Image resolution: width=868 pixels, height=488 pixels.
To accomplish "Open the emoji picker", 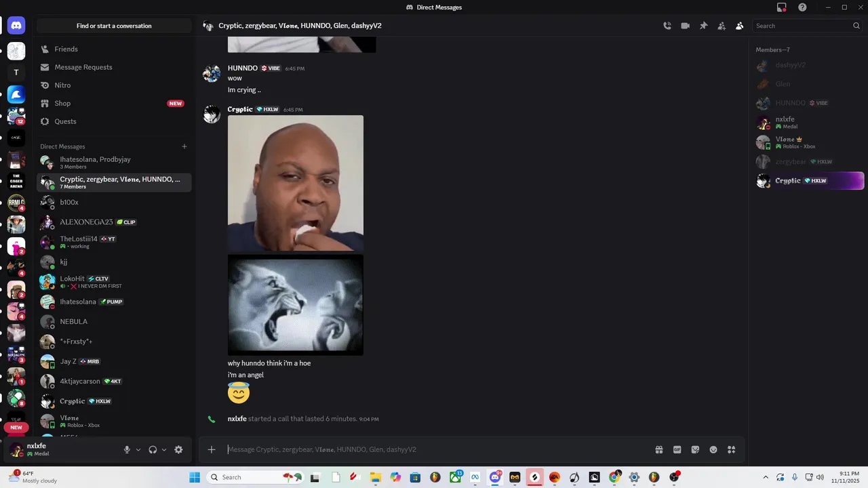I will 713,449.
